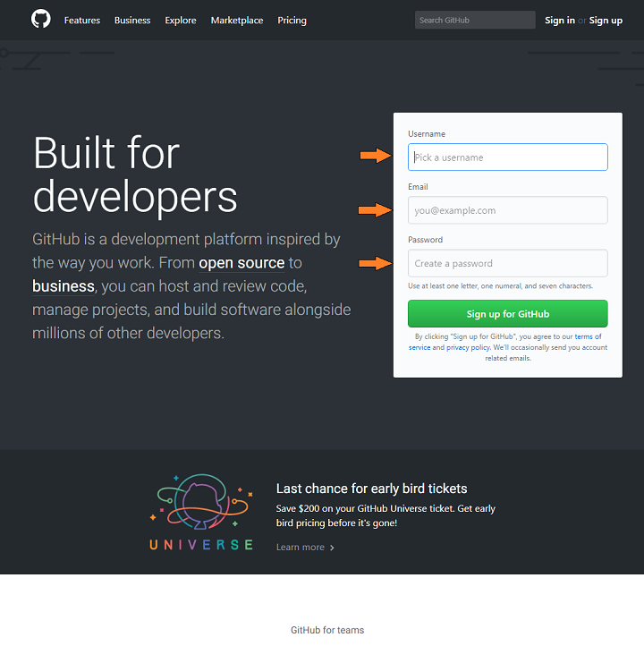Focus the Search GitHub box
The width and height of the screenshot is (644, 646).
[x=475, y=20]
